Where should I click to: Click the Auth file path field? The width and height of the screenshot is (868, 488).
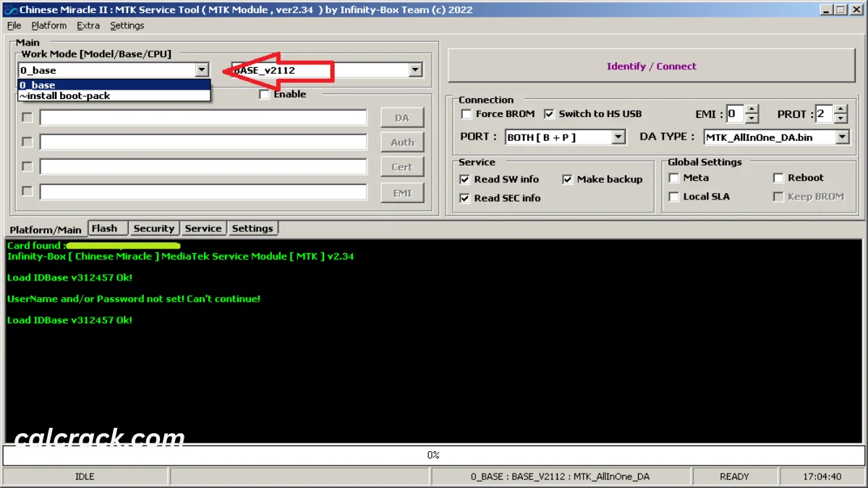click(203, 142)
